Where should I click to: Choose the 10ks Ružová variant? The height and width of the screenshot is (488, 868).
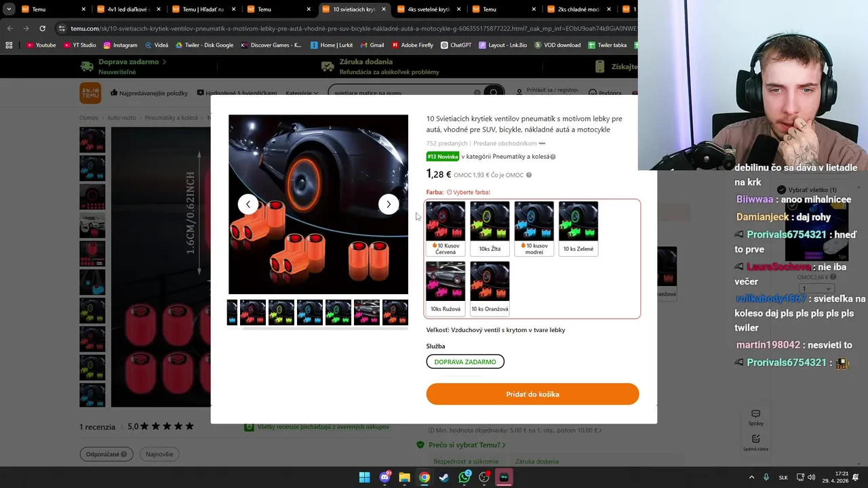[x=446, y=289]
